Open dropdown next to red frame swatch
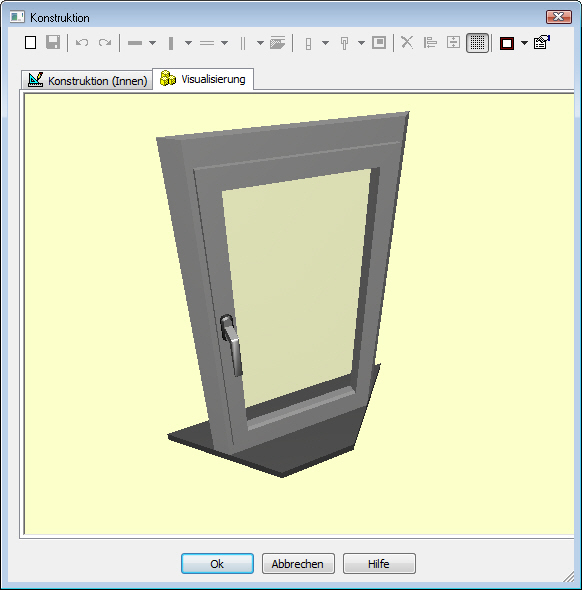582x590 pixels. pyautogui.click(x=524, y=43)
